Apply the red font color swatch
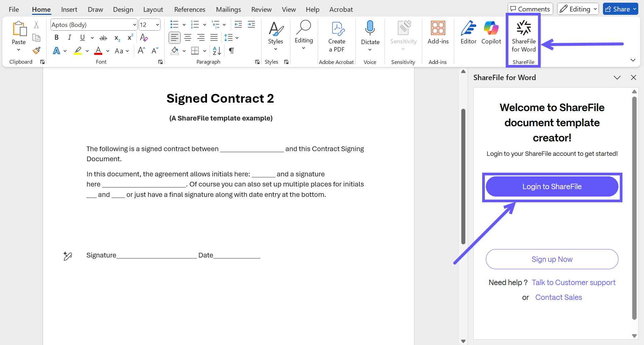The width and height of the screenshot is (644, 345). pyautogui.click(x=98, y=51)
